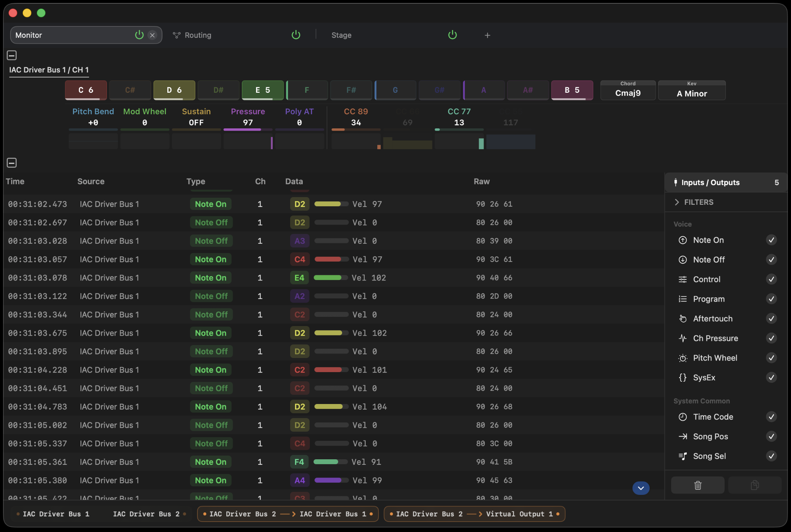The width and height of the screenshot is (791, 532).
Task: Click the Control sliders icon under Voice
Action: coord(682,279)
